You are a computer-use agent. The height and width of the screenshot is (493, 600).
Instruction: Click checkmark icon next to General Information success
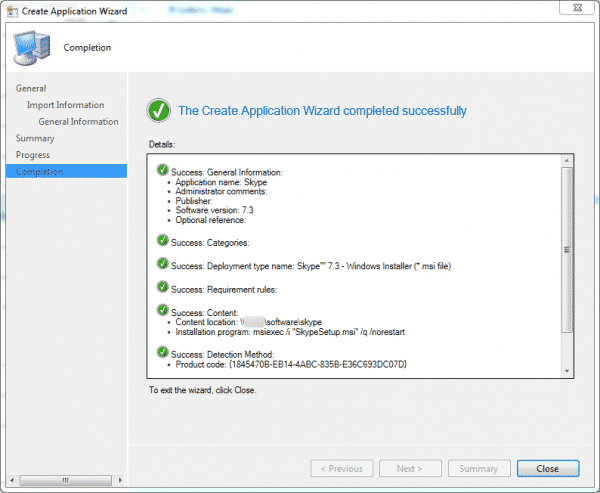[x=163, y=170]
